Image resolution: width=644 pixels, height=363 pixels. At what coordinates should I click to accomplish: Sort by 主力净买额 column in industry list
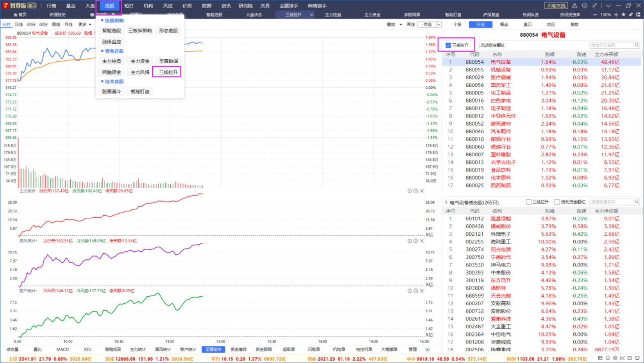pyautogui.click(x=606, y=54)
